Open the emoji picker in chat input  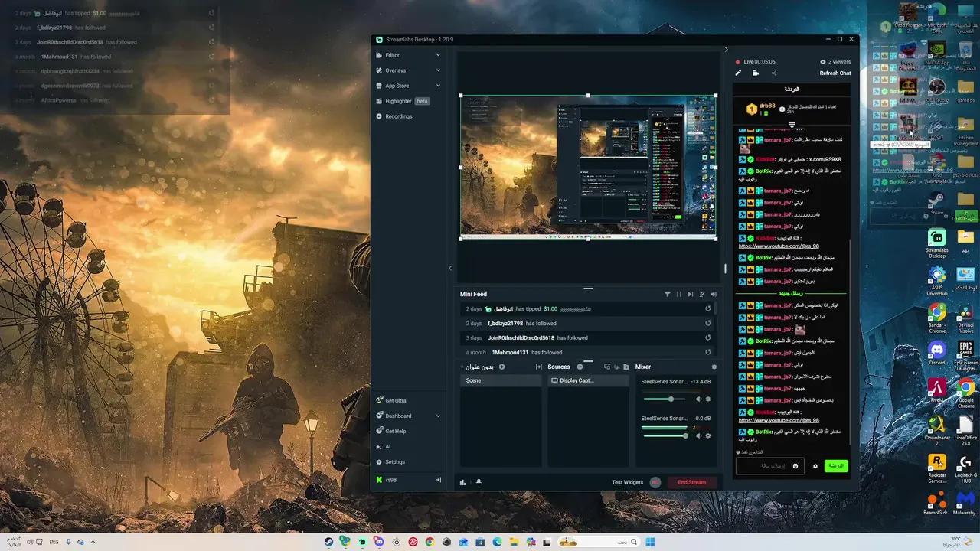[795, 465]
